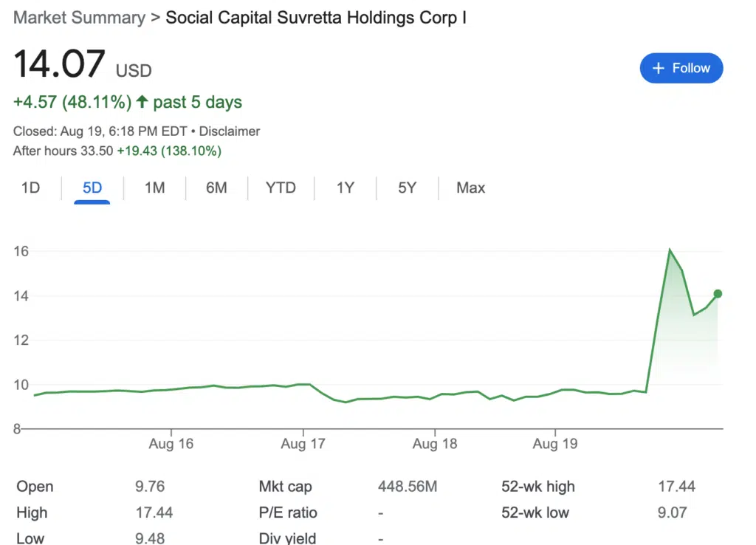Click the chart peak near 16
Viewport: 756px width, 545px height.
tap(670, 250)
